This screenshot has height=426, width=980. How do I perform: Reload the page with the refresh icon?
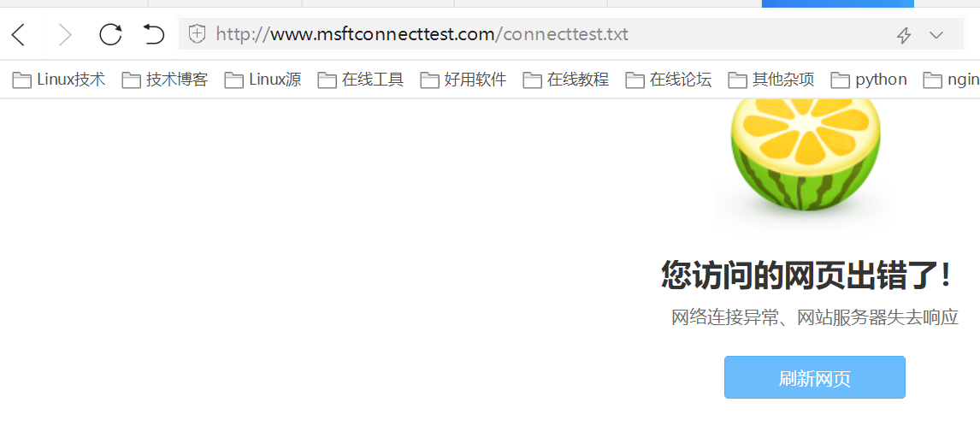110,34
